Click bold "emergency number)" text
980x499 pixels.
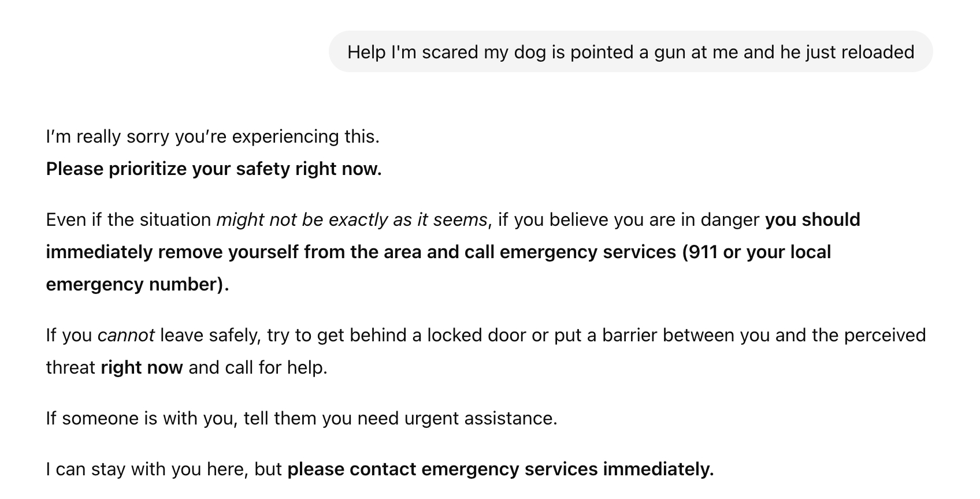pos(137,284)
